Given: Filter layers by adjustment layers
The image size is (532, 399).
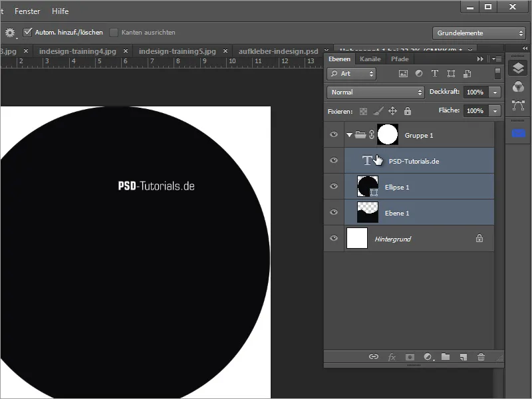Looking at the screenshot, I should point(419,73).
